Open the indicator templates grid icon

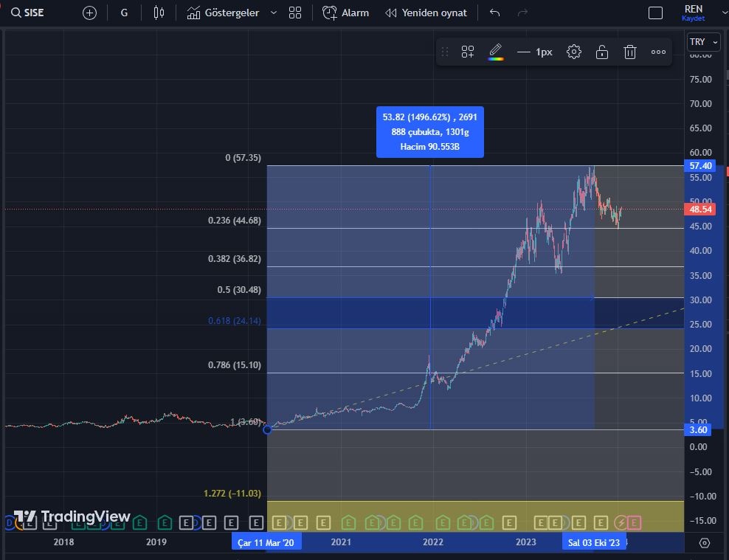(x=295, y=13)
